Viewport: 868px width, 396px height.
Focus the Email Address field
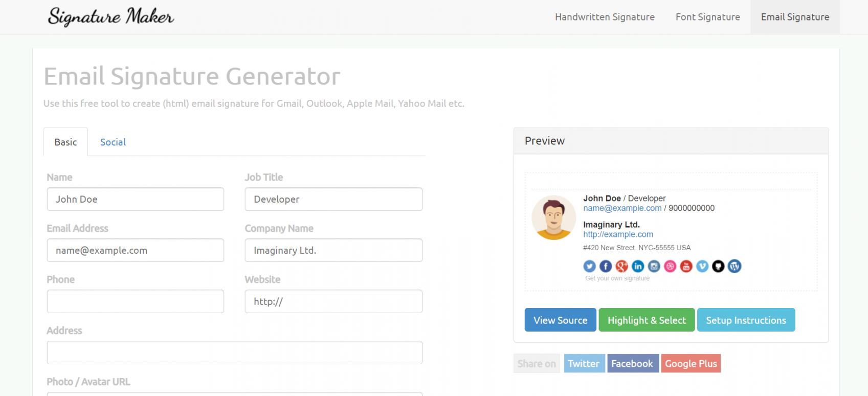point(136,250)
